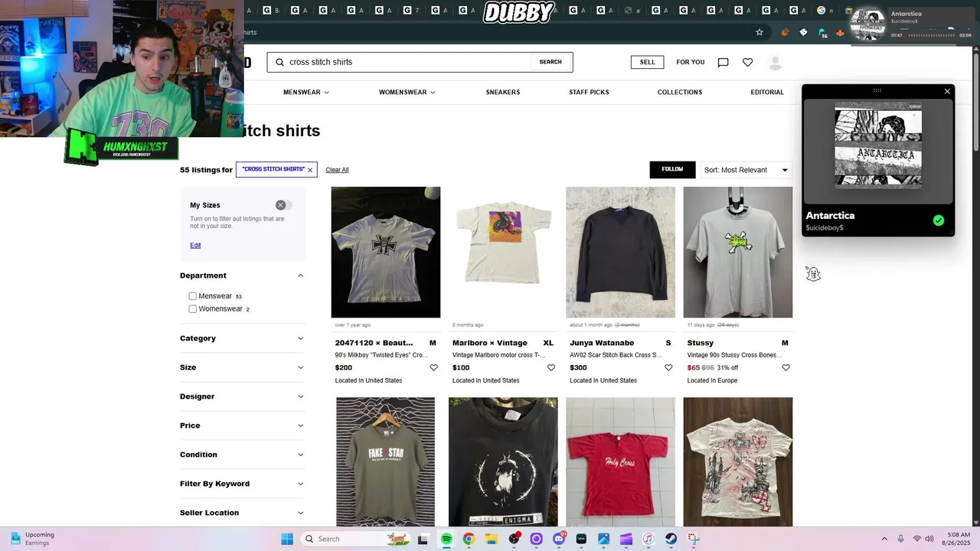980x551 pixels.
Task: Close the Antarctica Spotify mini player
Action: (x=947, y=91)
